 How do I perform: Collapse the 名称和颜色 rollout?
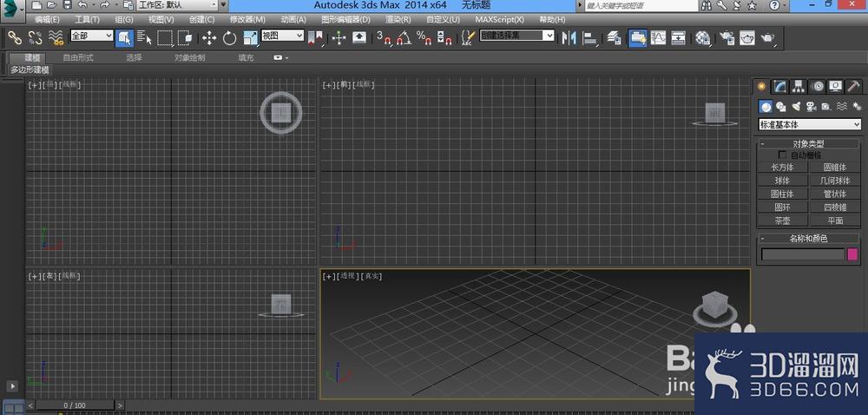click(808, 239)
